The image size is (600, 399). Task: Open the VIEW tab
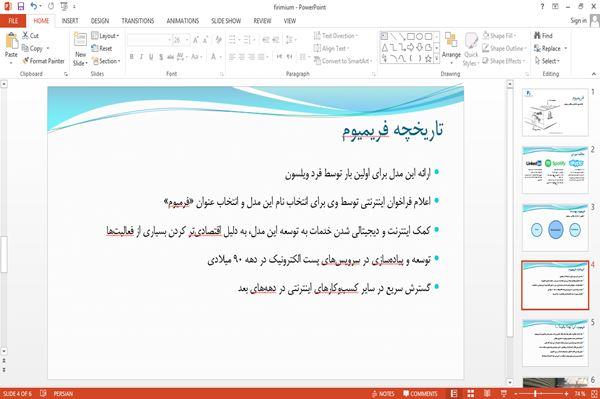point(290,21)
